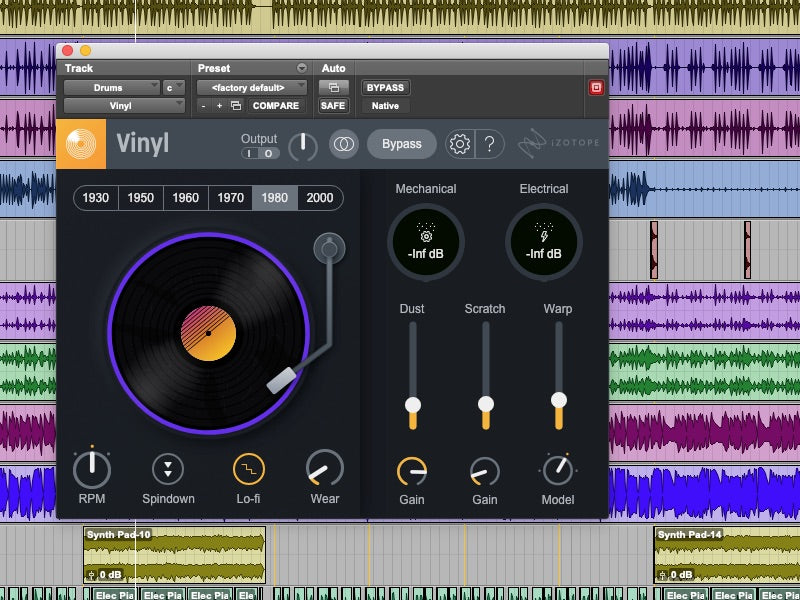Open the Vinyl settings gear
800x600 pixels.
[x=460, y=144]
